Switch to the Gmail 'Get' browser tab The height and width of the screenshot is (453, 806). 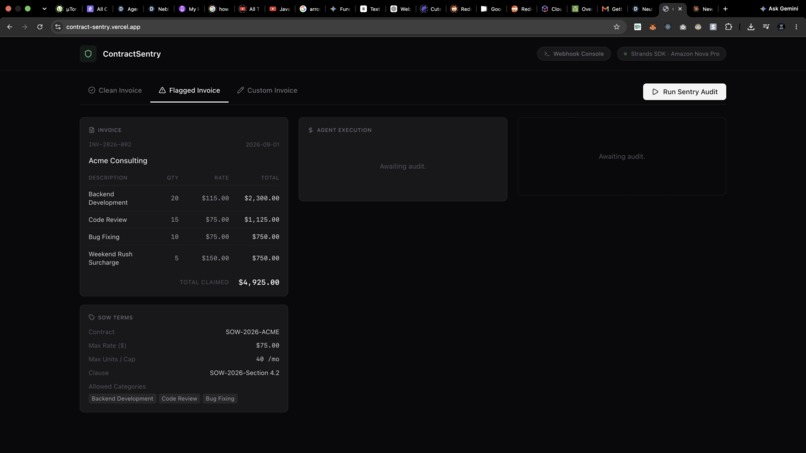[613, 9]
